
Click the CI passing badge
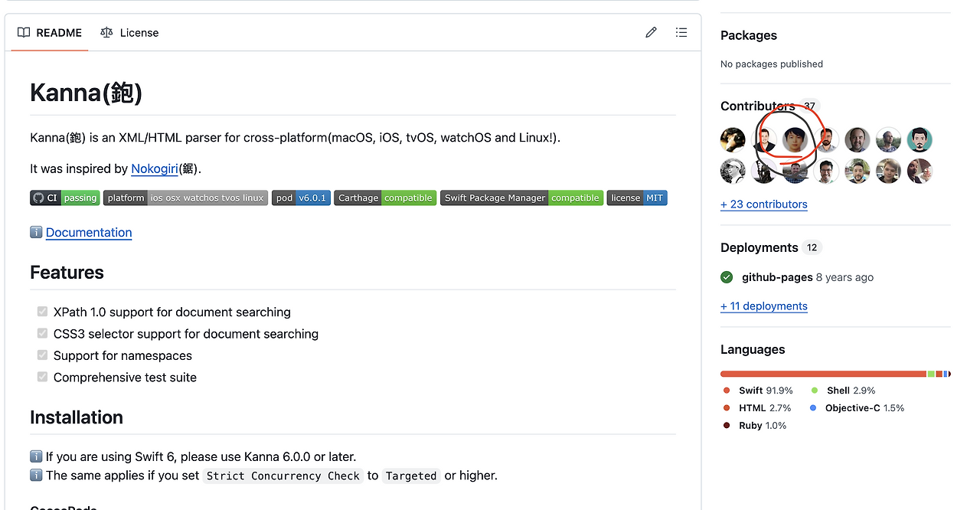coord(64,198)
